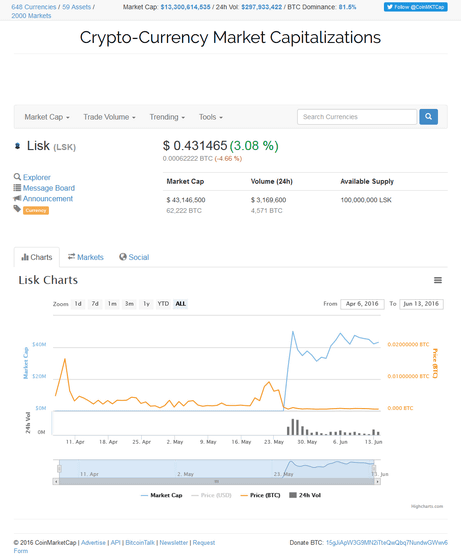This screenshot has width=461, height=560.
Task: Click the navigator left range handle
Action: (x=60, y=469)
